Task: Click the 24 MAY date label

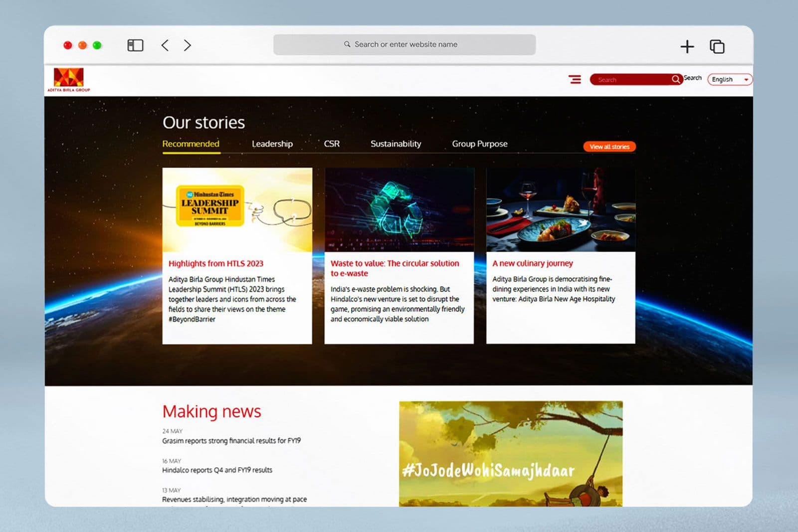Action: tap(173, 431)
